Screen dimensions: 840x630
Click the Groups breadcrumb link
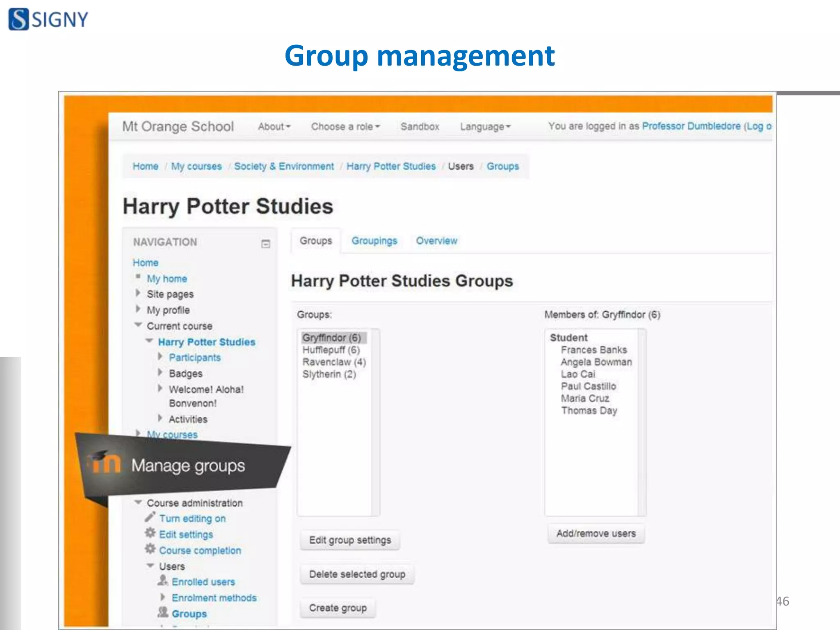502,166
